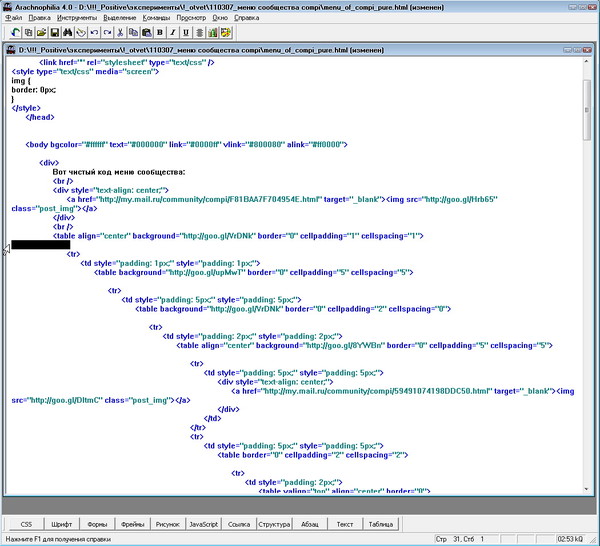Click the "<style type="text/css"" line

click(x=85, y=72)
